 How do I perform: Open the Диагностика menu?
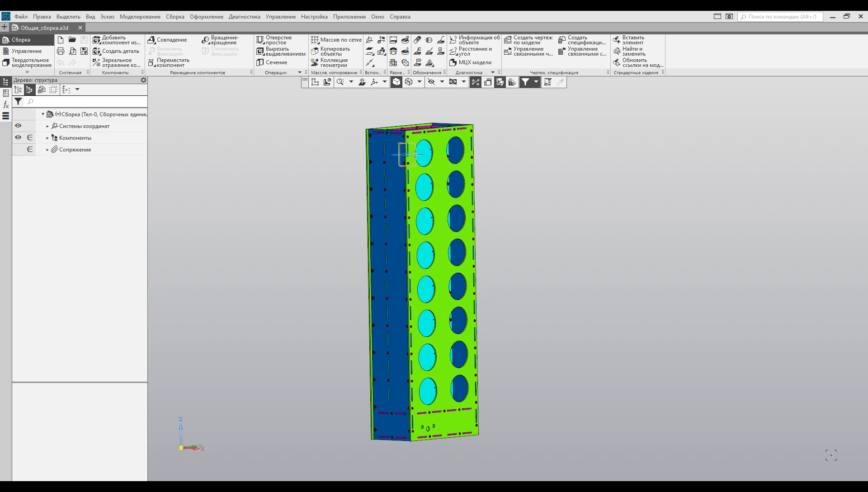[244, 17]
